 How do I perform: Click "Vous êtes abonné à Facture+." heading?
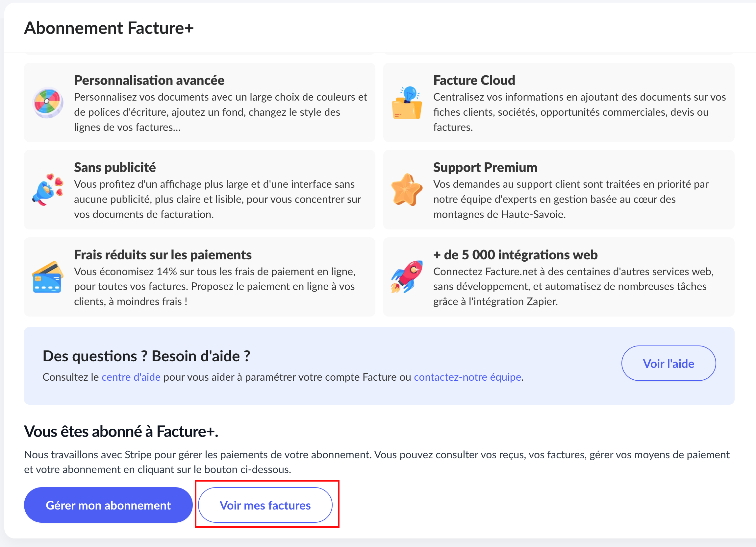121,431
